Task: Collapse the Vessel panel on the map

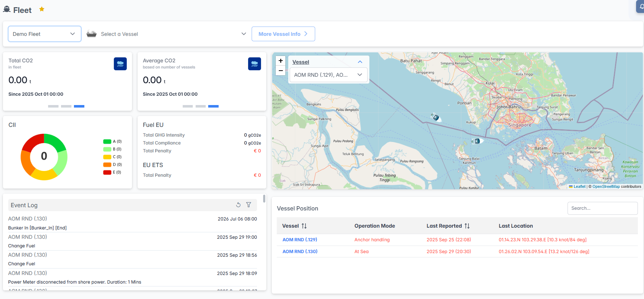Action: [360, 62]
